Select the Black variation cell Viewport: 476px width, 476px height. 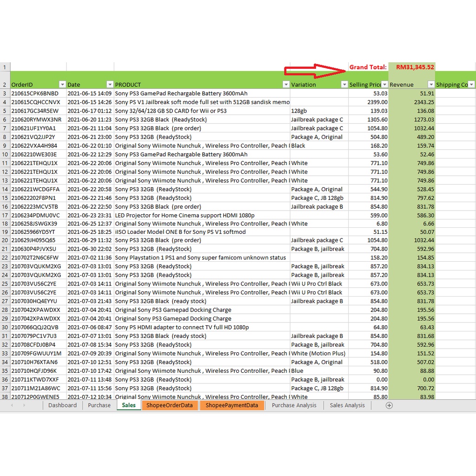tap(319, 145)
